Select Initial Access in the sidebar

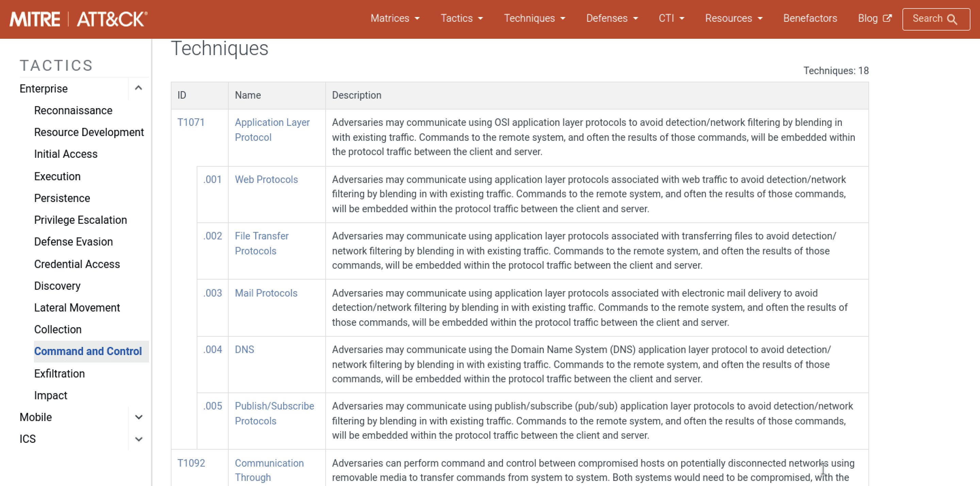[x=66, y=154]
